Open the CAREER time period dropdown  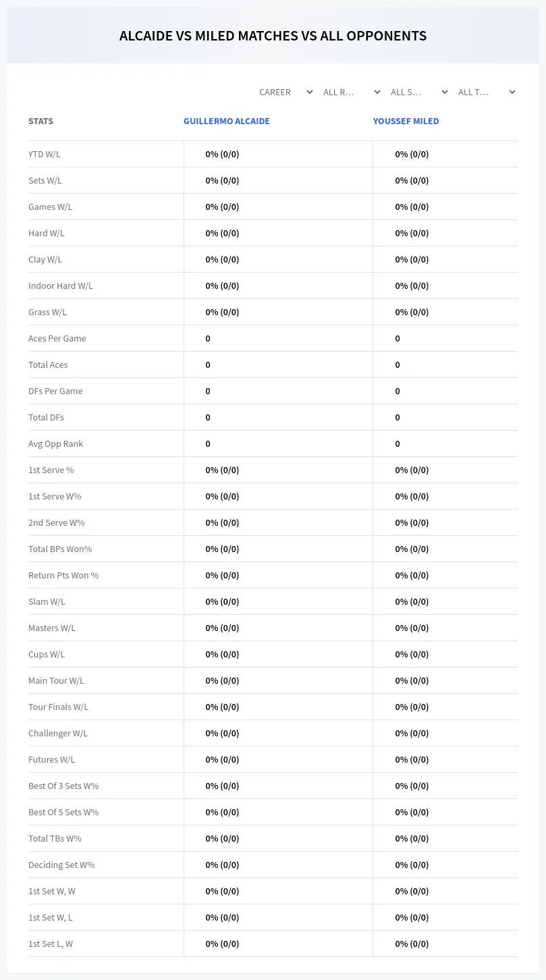tap(285, 92)
